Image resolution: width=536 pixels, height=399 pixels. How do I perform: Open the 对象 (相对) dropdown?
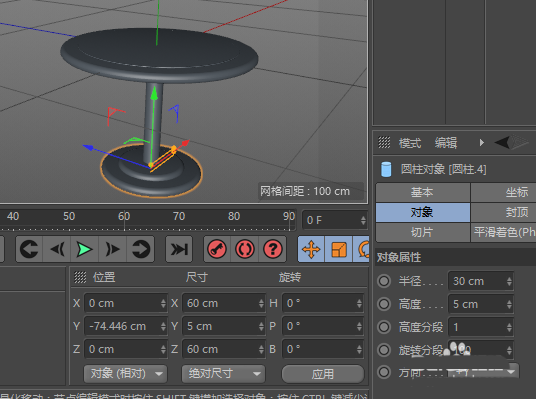coord(125,374)
